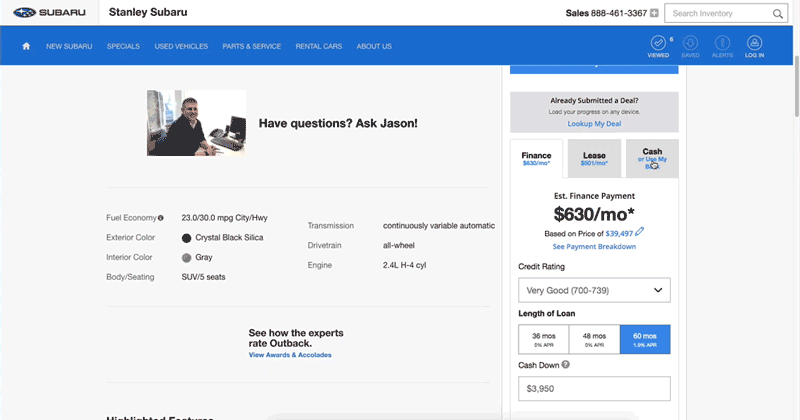Click "23.0/30.0 mpg City/Hwy" value
Screen dimensions: 800x420
tap(224, 218)
